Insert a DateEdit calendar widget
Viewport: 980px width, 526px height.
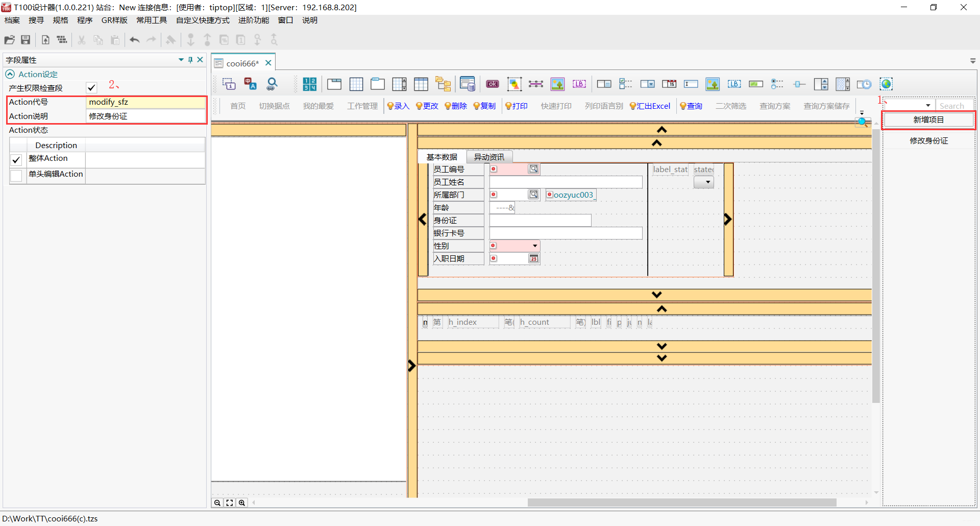click(x=669, y=84)
